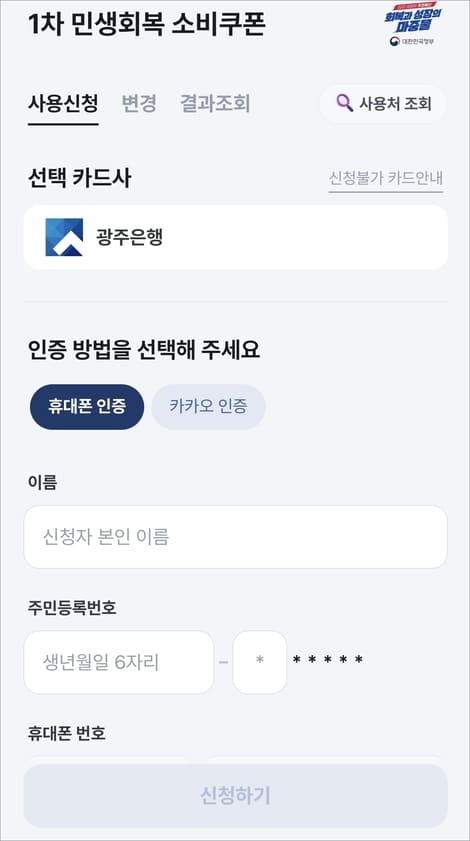Switch to the 사용신청 tab

pyautogui.click(x=63, y=103)
